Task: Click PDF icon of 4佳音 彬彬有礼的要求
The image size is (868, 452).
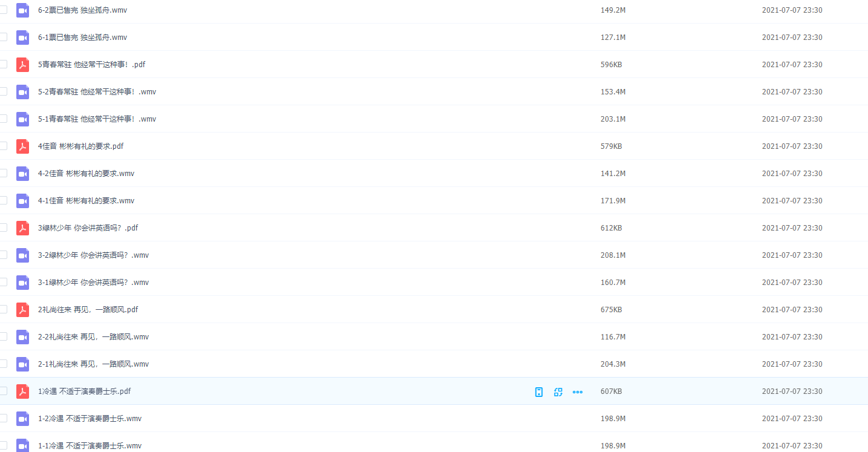Action: click(22, 146)
